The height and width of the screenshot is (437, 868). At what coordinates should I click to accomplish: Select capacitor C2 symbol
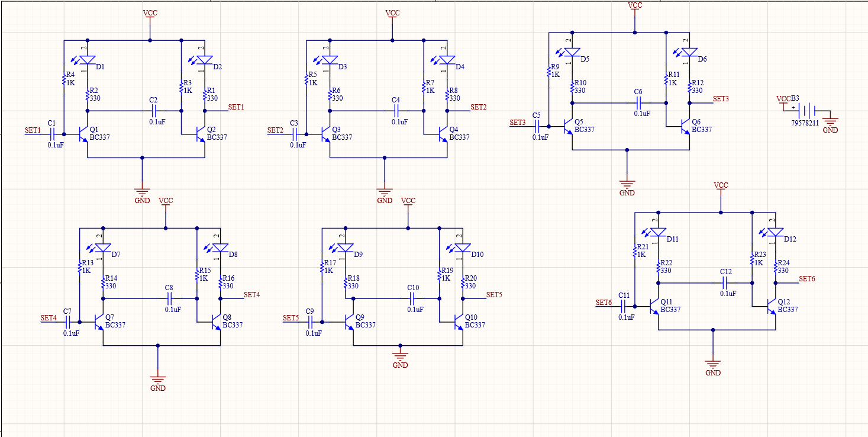coord(154,111)
